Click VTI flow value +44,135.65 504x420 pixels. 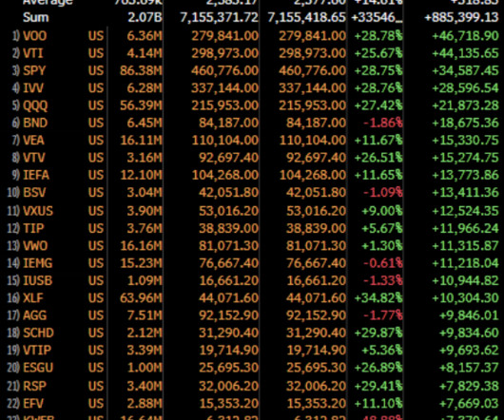[x=465, y=53]
